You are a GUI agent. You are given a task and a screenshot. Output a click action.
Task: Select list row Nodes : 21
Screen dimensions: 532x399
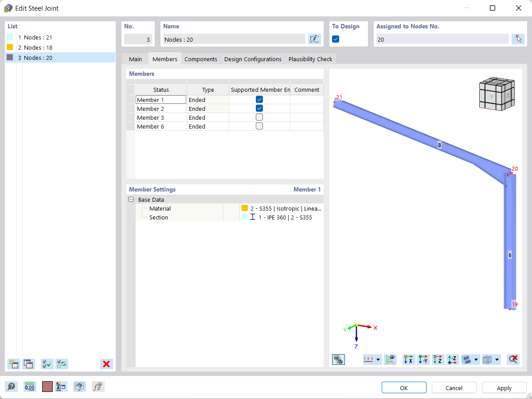point(60,37)
